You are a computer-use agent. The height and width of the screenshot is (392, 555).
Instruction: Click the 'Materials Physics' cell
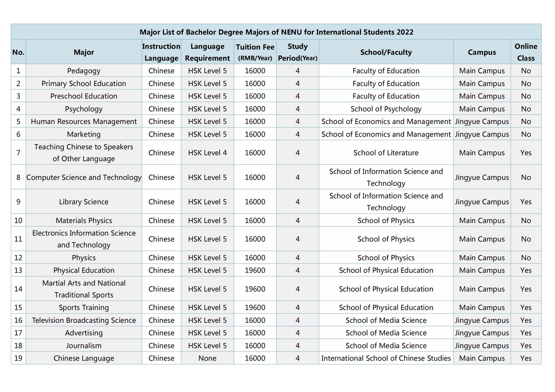[84, 220]
